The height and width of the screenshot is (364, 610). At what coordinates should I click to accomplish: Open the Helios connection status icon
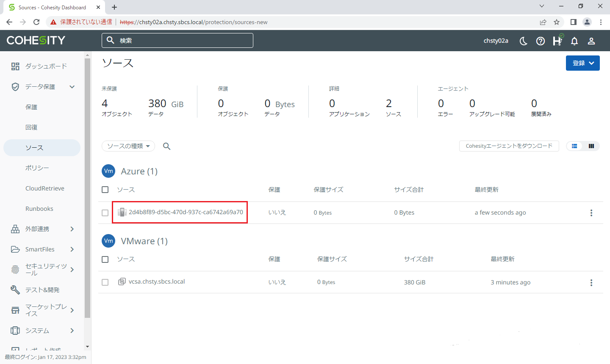point(557,41)
